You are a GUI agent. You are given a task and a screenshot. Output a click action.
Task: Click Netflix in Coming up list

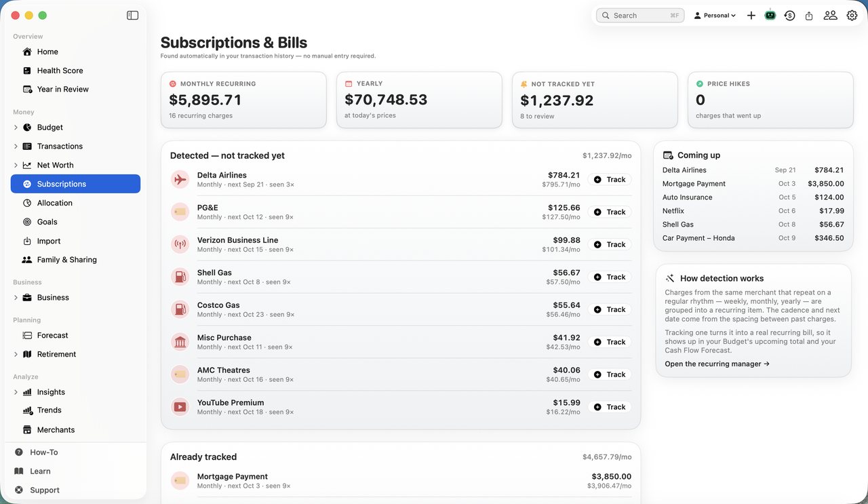753,211
